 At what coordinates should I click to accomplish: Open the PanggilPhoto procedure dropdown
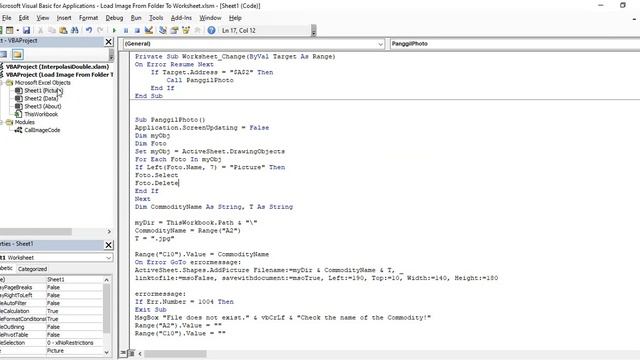[x=514, y=44]
